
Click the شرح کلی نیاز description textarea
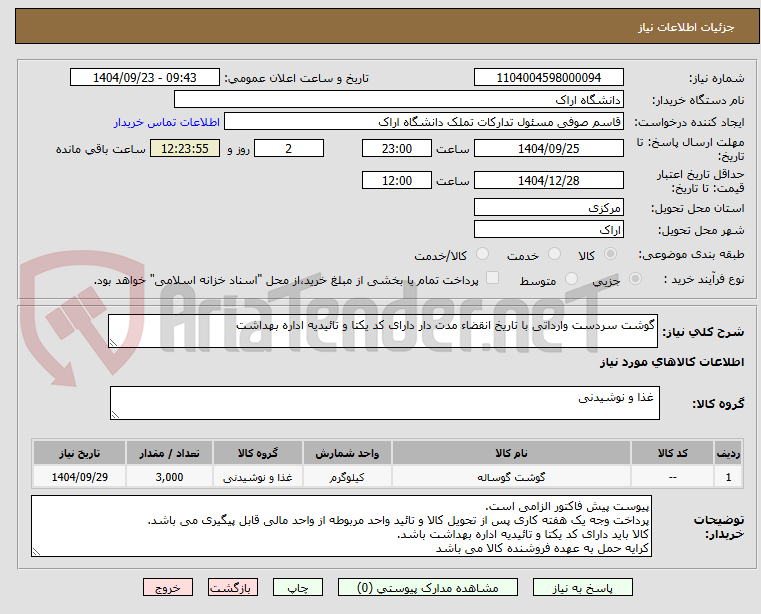(382, 331)
